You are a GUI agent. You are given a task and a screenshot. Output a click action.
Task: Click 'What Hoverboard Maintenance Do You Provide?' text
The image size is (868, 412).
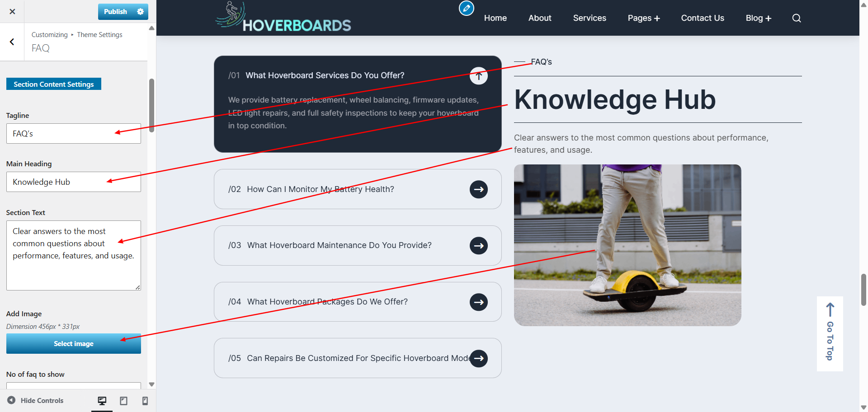(x=339, y=245)
